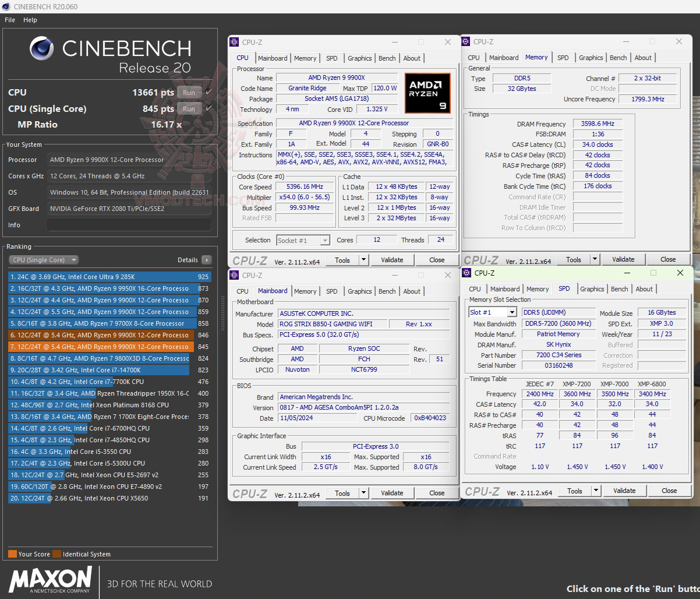Click Validate in the Memory tab window
700x599 pixels.
[x=623, y=259]
